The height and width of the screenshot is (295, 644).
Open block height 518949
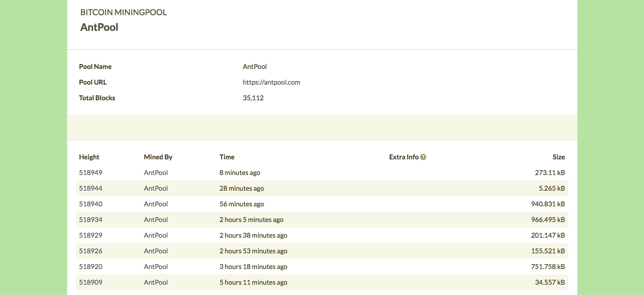click(91, 173)
